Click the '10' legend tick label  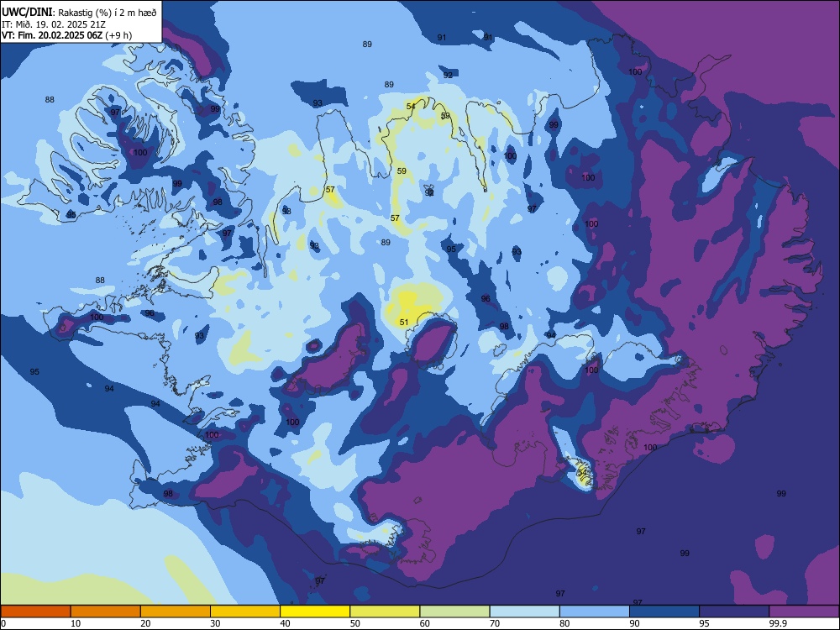[x=76, y=623]
